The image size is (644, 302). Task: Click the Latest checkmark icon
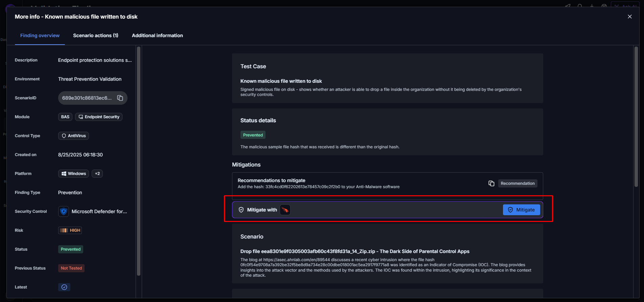pos(64,287)
